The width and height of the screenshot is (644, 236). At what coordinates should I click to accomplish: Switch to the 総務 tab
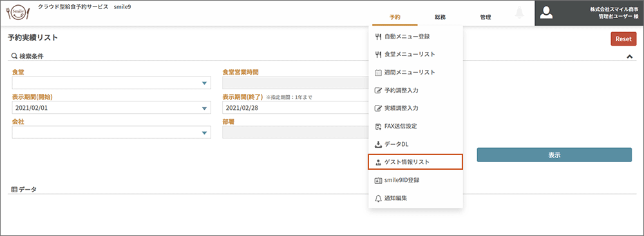coord(440,17)
